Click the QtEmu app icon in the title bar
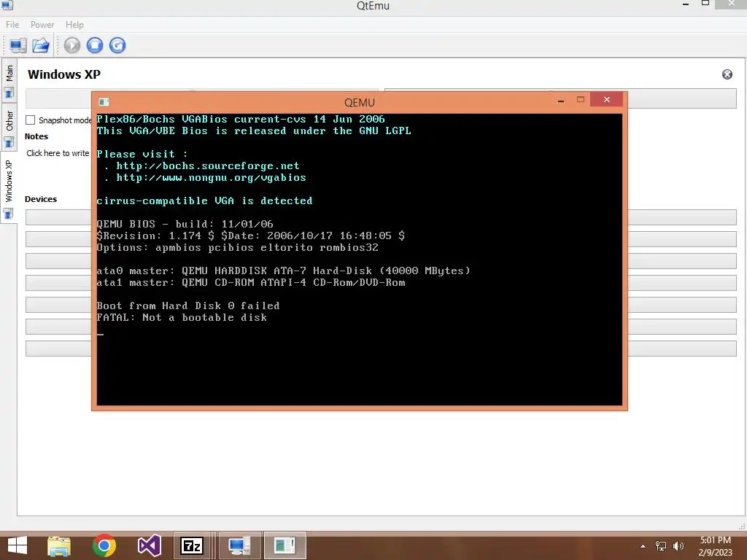 7,5
